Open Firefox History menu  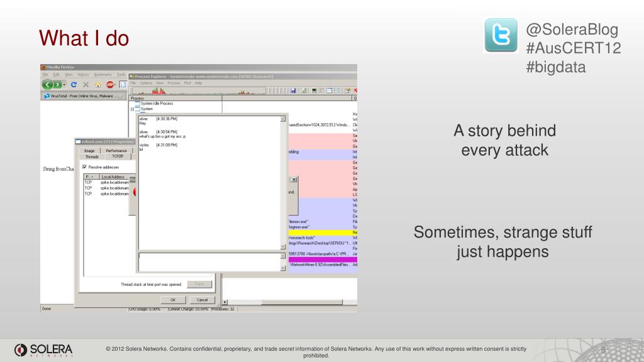(x=83, y=75)
